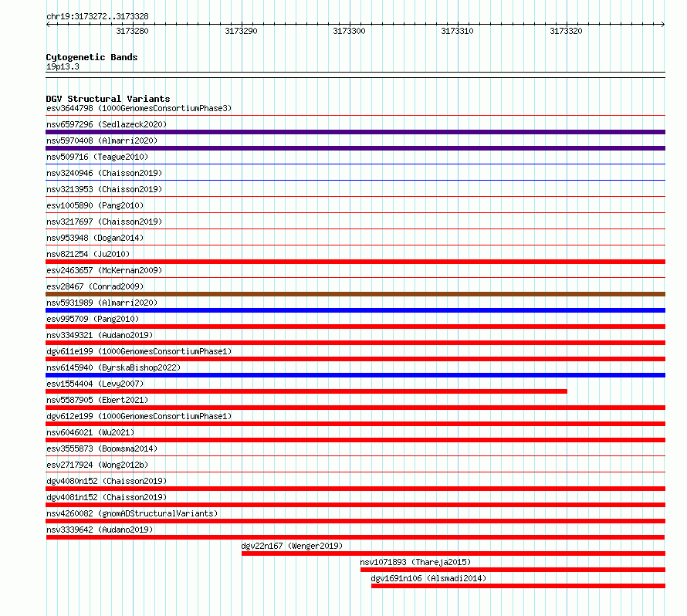This screenshot has width=687, height=616.
Task: Click the red bar under nsv821254 (Ju2010)
Action: (x=355, y=262)
